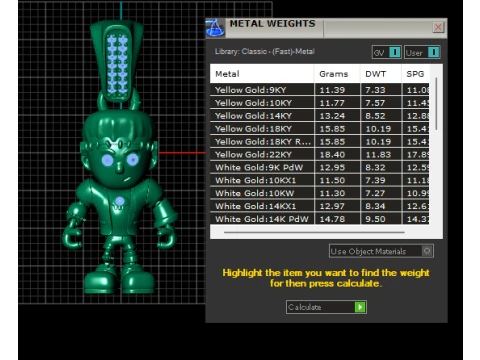Click the 12.97 grams value
The width and height of the screenshot is (480, 360).
point(332,206)
